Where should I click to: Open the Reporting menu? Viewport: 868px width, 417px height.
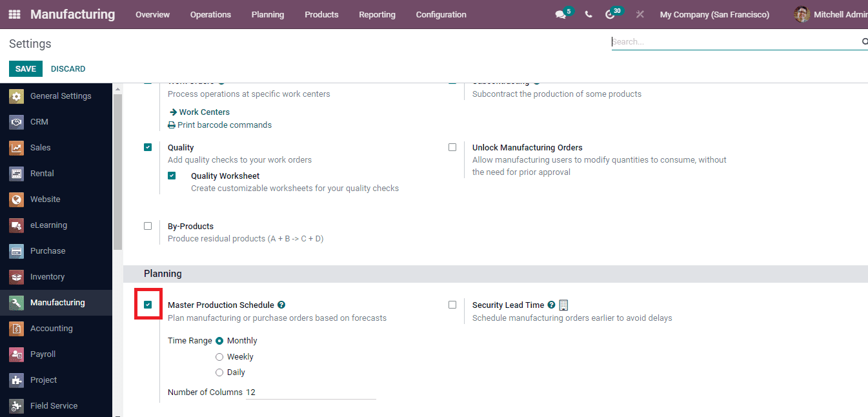[x=377, y=14]
